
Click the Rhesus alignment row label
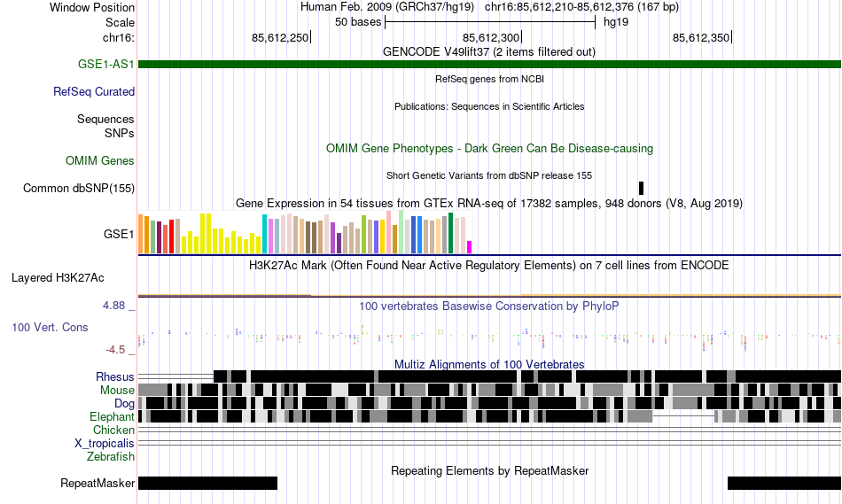click(115, 376)
